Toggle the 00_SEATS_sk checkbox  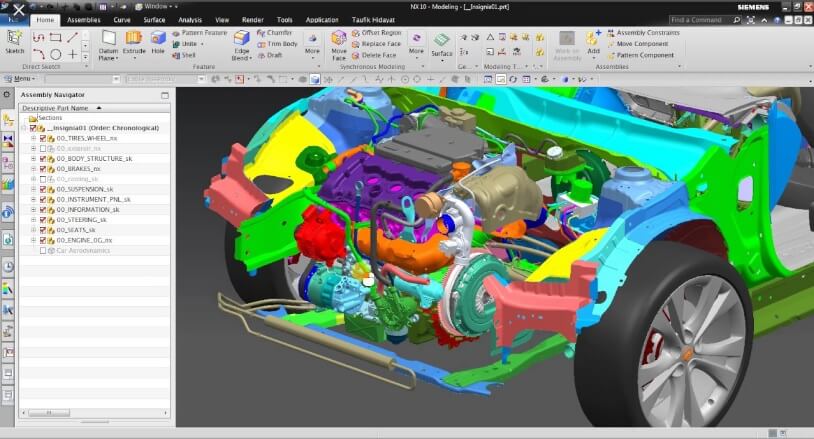(43, 230)
